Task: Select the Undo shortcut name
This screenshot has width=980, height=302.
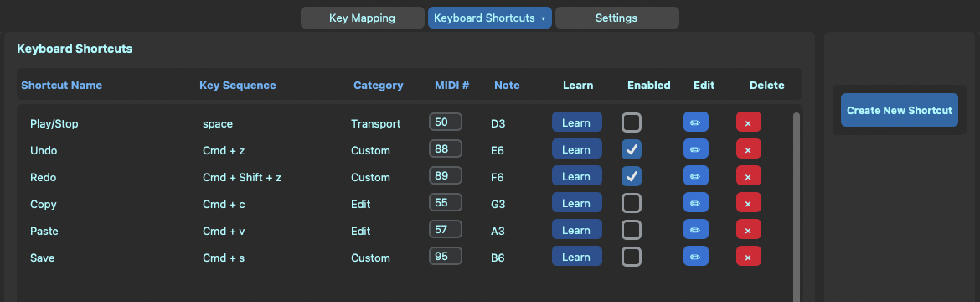Action: point(44,150)
